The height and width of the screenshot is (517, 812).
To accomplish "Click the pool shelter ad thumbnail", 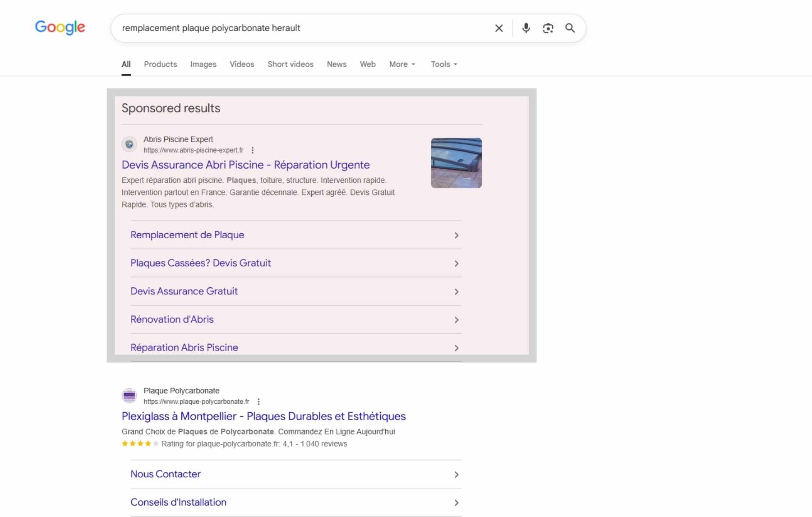I will [x=457, y=163].
